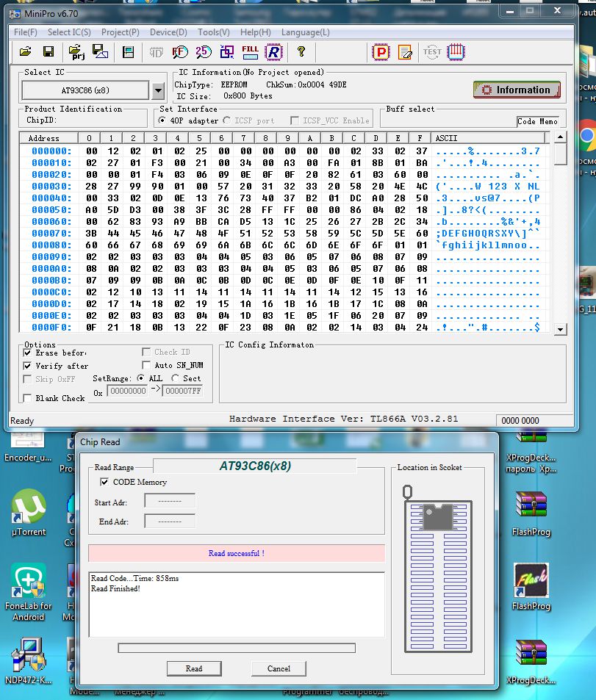Open the Device(D) menu

click(168, 32)
